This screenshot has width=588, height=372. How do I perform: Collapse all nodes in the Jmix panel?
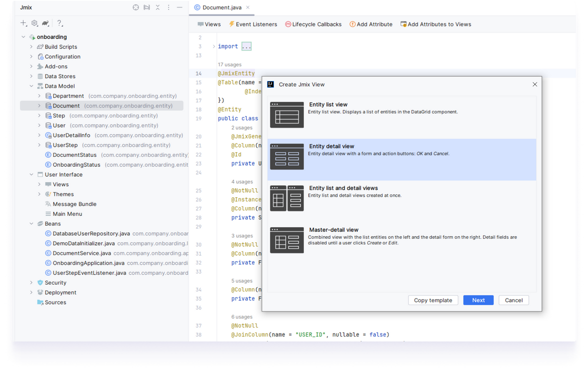click(158, 7)
